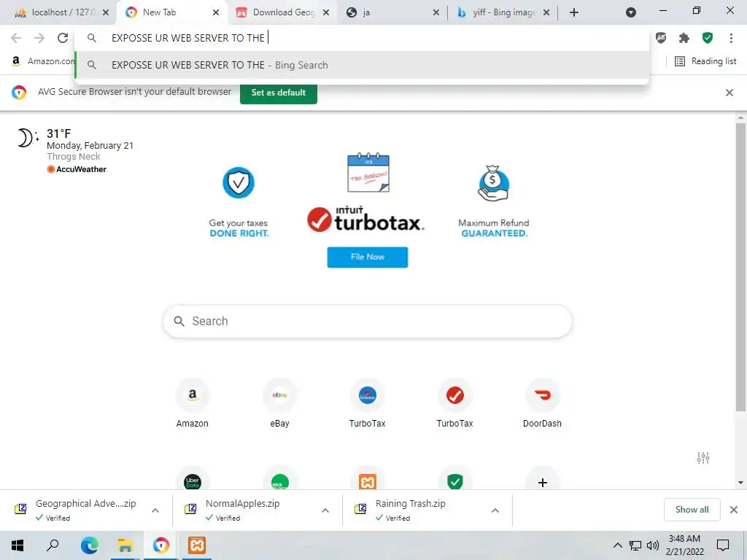Expand options for NormalApples.zip download
The width and height of the screenshot is (747, 560).
(x=325, y=510)
